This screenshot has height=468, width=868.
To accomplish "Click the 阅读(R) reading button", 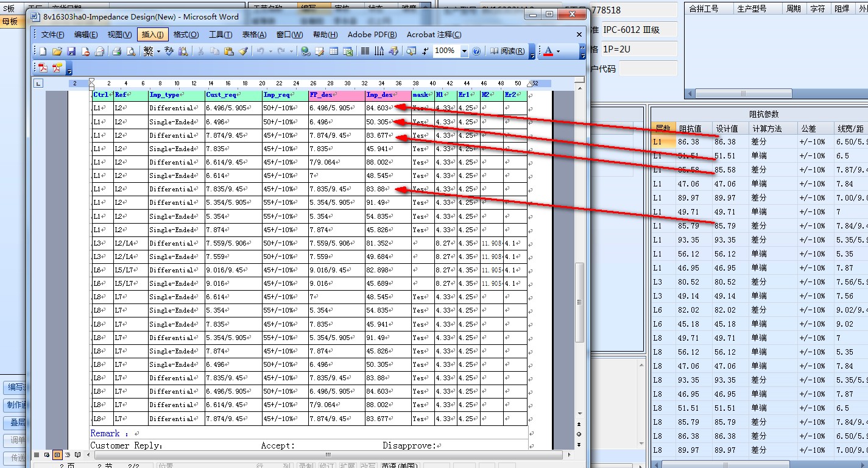I will 507,51.
